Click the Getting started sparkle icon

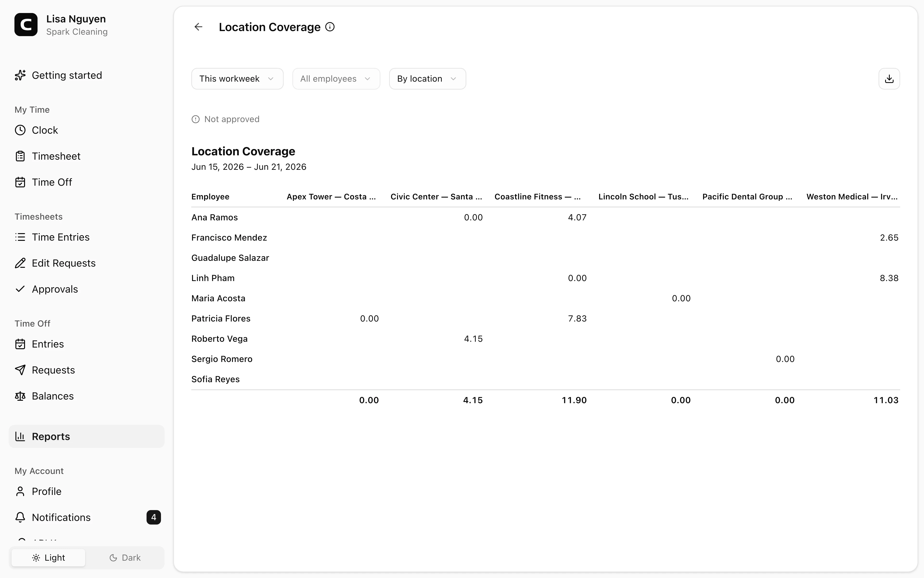(20, 75)
